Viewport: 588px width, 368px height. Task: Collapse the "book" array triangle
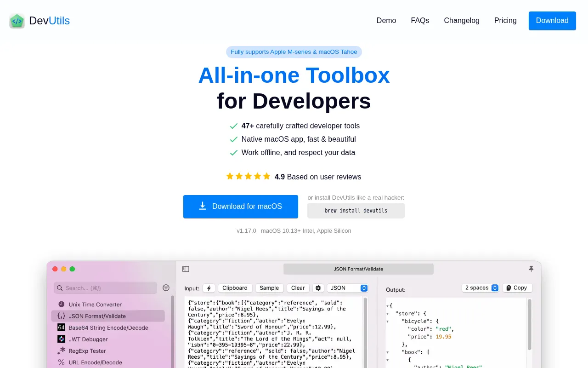[387, 352]
